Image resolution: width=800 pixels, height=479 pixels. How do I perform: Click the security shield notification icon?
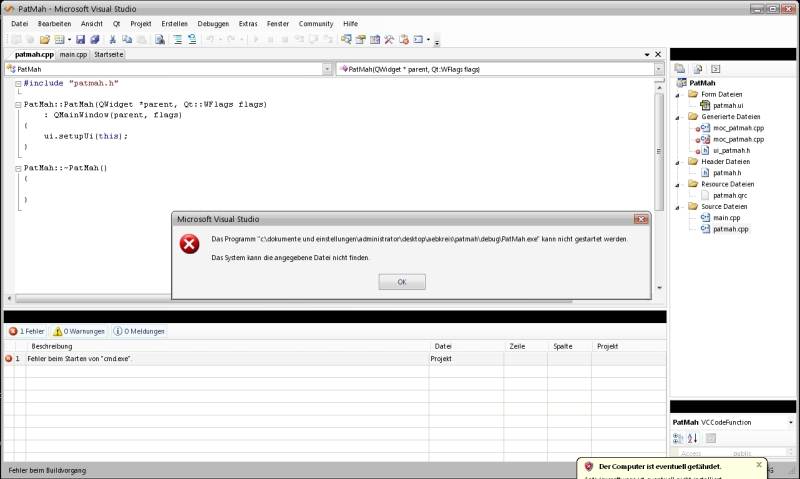589,467
